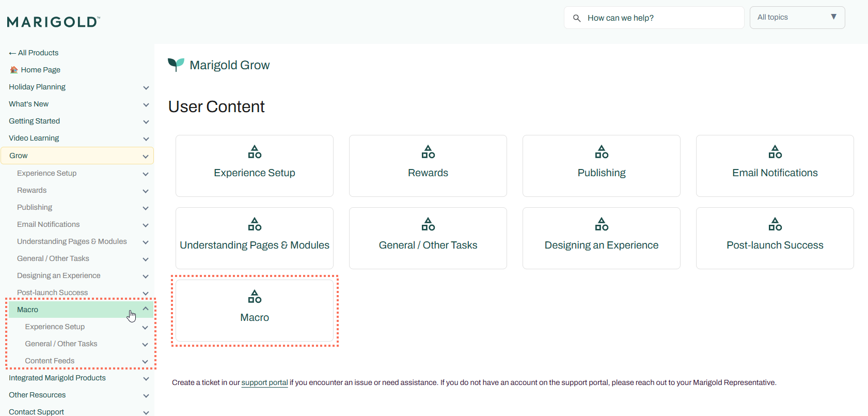Image resolution: width=868 pixels, height=416 pixels.
Task: Open the All topics dropdown
Action: click(x=797, y=18)
